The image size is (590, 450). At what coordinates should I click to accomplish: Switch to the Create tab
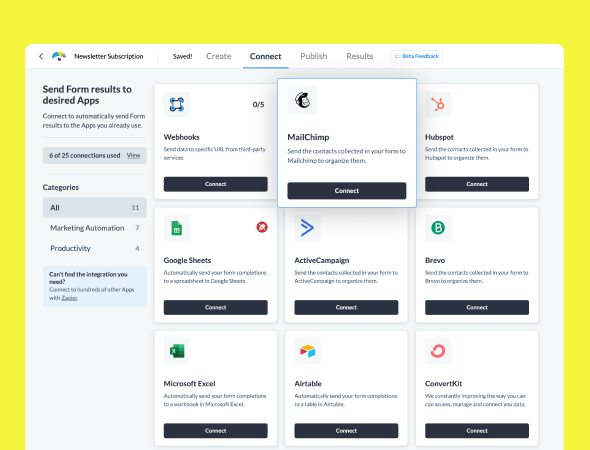coord(218,56)
